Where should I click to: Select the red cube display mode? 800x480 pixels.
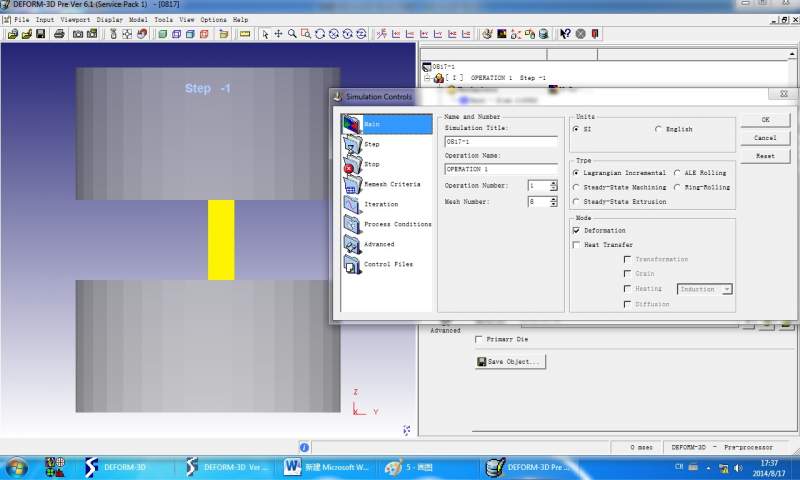(x=204, y=34)
